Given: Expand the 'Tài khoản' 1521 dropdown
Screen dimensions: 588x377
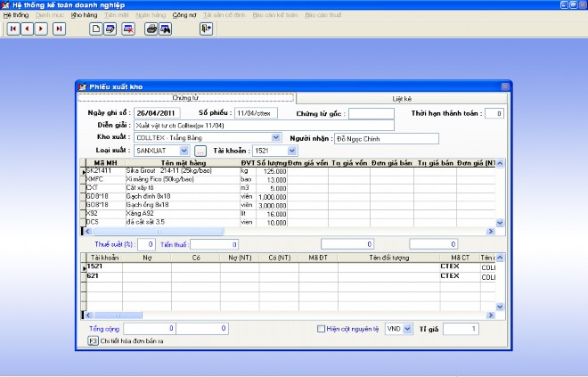Looking at the screenshot, I should 291,151.
